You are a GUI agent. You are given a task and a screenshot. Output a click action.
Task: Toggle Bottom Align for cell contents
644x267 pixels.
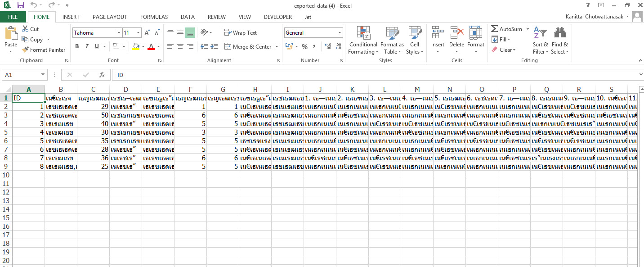coord(190,32)
